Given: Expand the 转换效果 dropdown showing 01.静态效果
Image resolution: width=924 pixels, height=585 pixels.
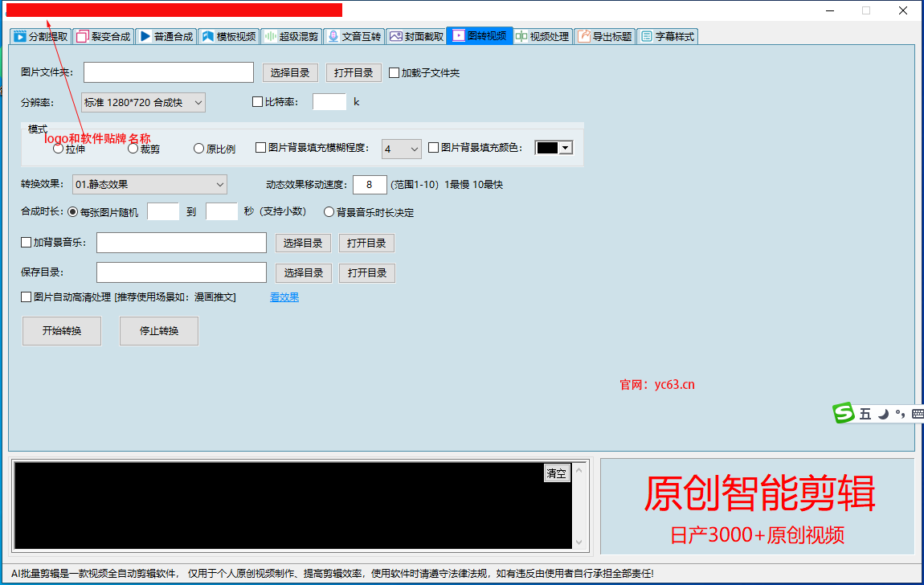Looking at the screenshot, I should pyautogui.click(x=149, y=184).
